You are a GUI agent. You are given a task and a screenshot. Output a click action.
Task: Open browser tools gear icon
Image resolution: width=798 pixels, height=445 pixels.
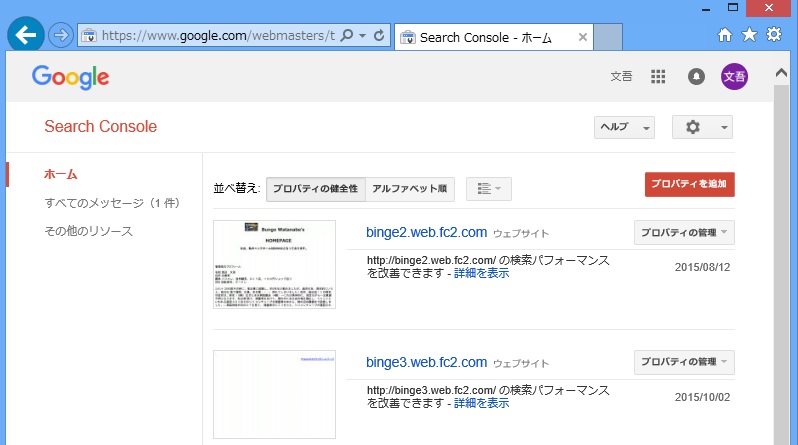coord(774,34)
